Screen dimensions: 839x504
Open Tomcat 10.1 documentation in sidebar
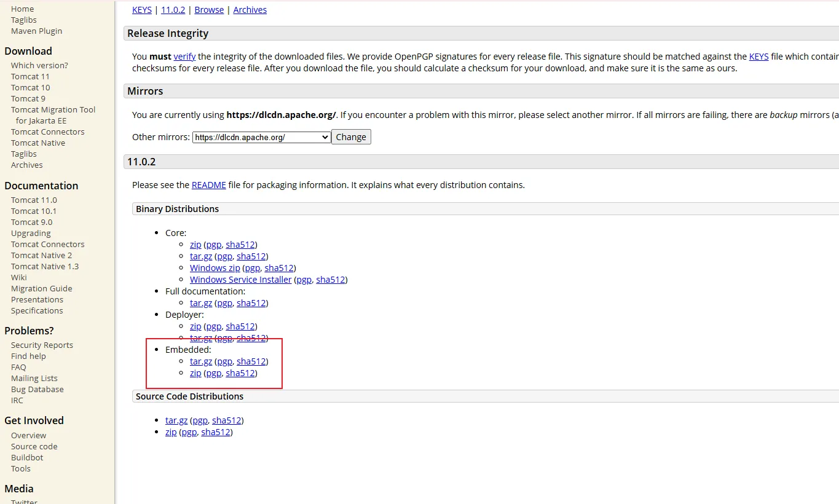pos(33,211)
